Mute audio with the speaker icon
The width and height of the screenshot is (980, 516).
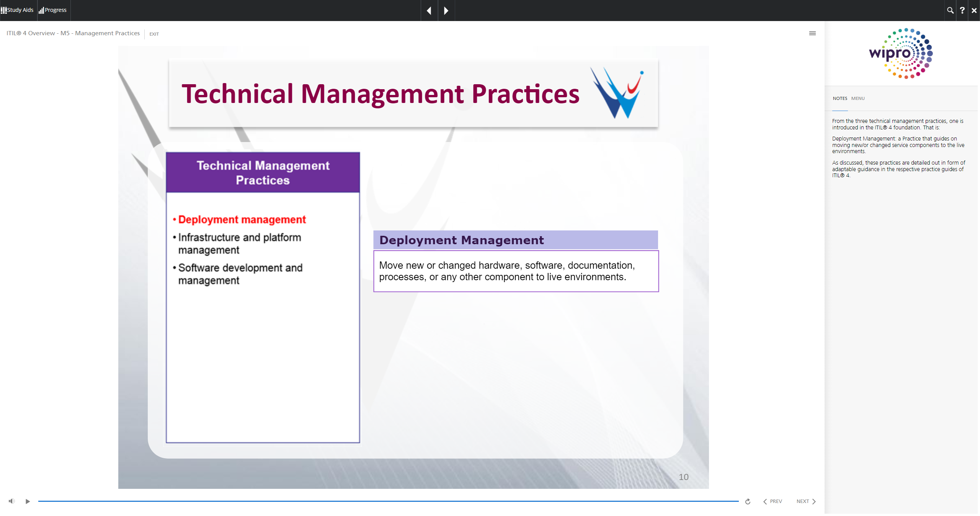point(11,501)
